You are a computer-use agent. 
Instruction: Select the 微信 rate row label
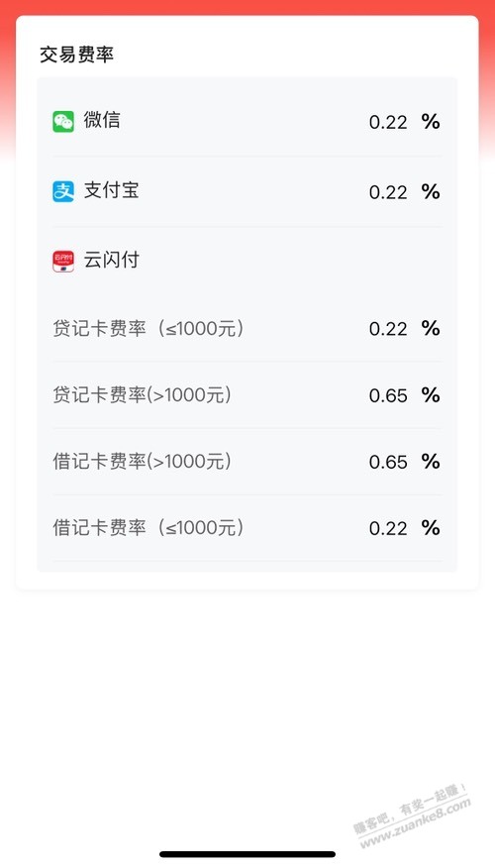pyautogui.click(x=102, y=120)
